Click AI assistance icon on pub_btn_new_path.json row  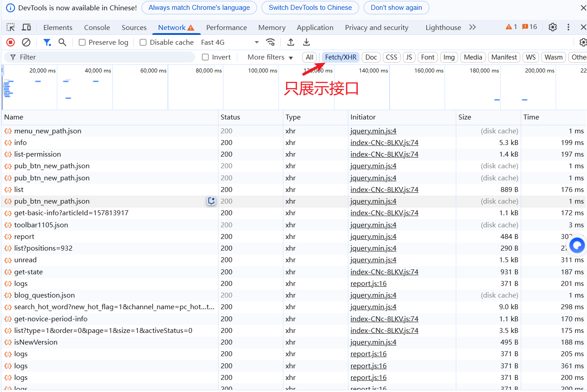click(x=211, y=201)
